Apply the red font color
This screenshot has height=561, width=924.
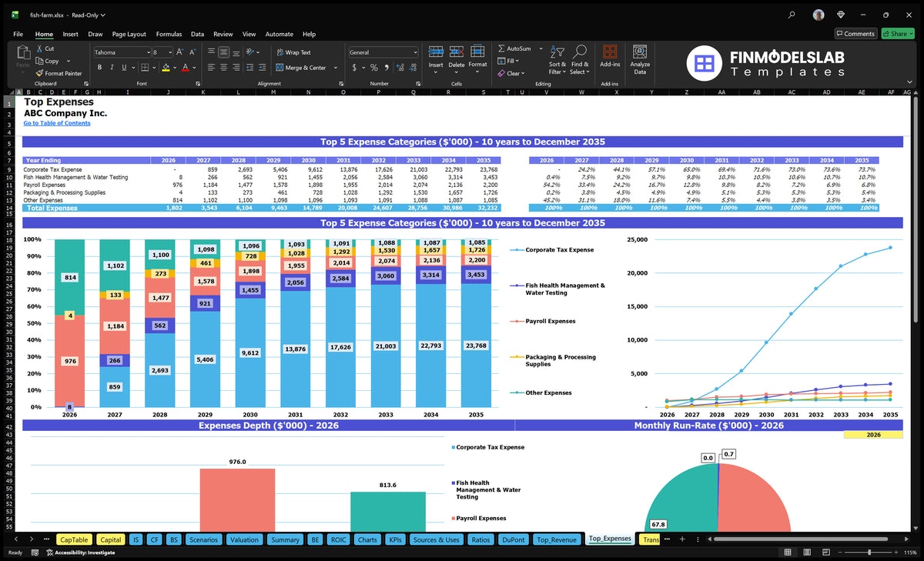tap(185, 68)
